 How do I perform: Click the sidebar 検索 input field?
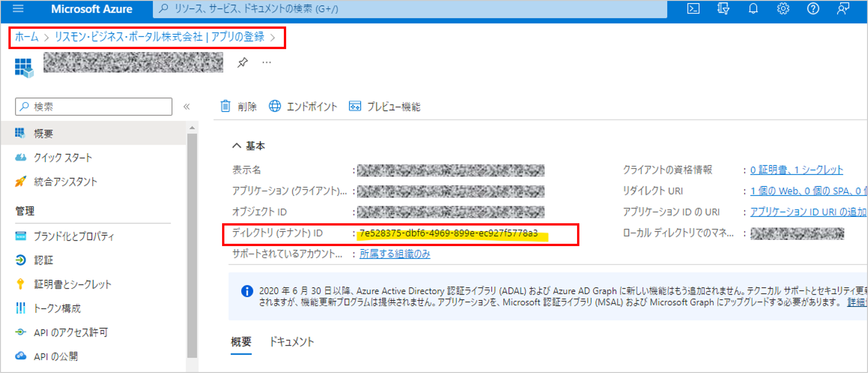click(93, 107)
